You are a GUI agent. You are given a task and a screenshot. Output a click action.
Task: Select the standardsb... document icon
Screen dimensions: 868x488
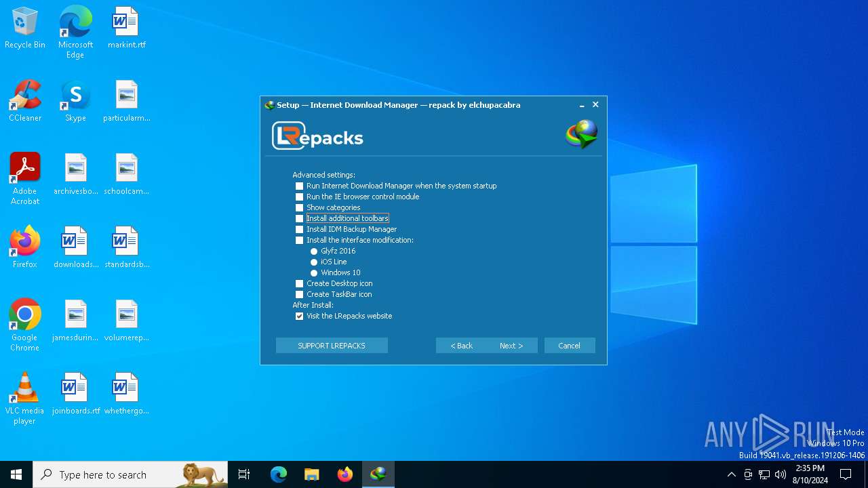[126, 248]
